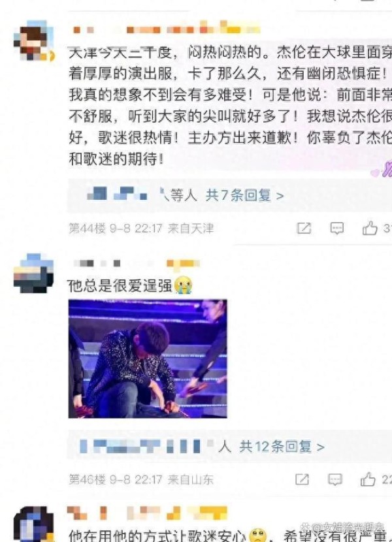Expand 共12条回复 replies
Screen dimensions: 392x542
coord(282,447)
